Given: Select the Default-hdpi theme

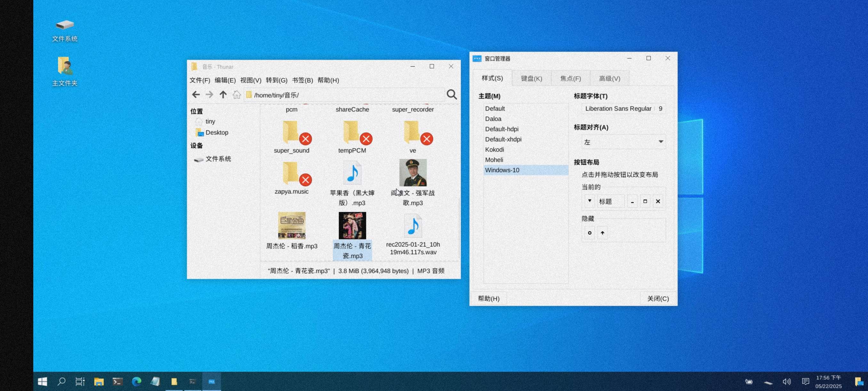Looking at the screenshot, I should [x=502, y=129].
